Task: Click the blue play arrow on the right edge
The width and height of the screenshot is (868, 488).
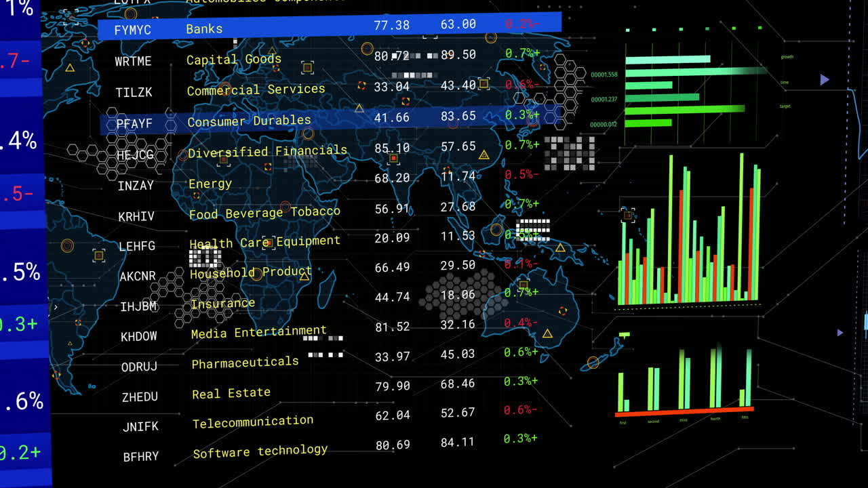Action: pyautogui.click(x=825, y=79)
